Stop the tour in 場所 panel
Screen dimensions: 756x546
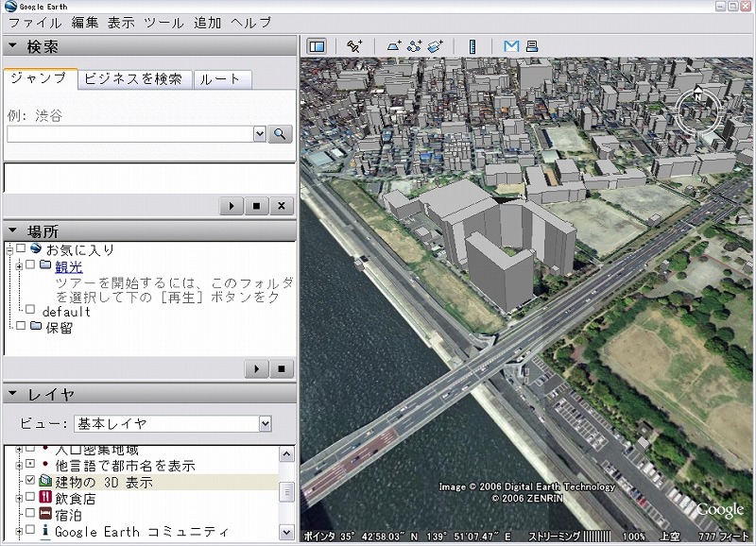pyautogui.click(x=282, y=369)
